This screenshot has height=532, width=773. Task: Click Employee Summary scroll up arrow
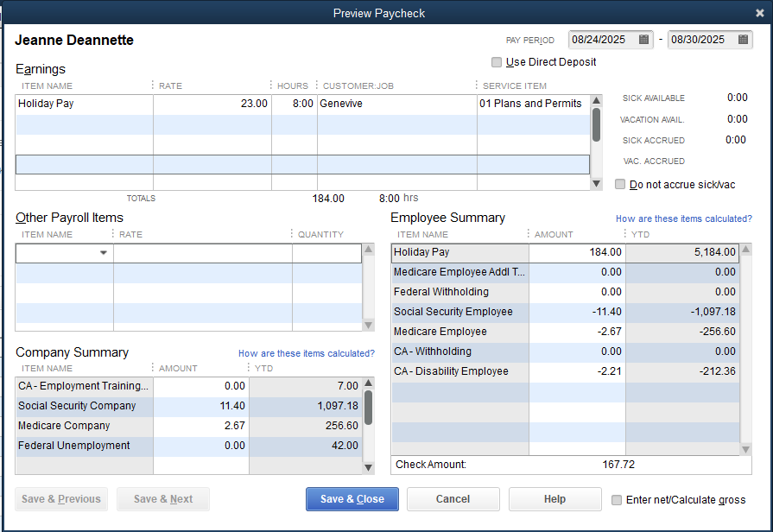pos(746,249)
